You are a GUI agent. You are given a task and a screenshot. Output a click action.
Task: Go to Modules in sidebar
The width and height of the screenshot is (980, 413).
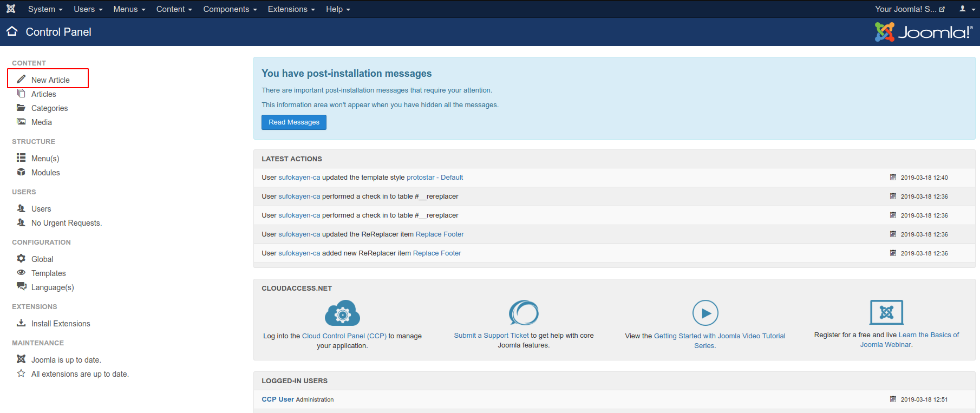coord(45,173)
